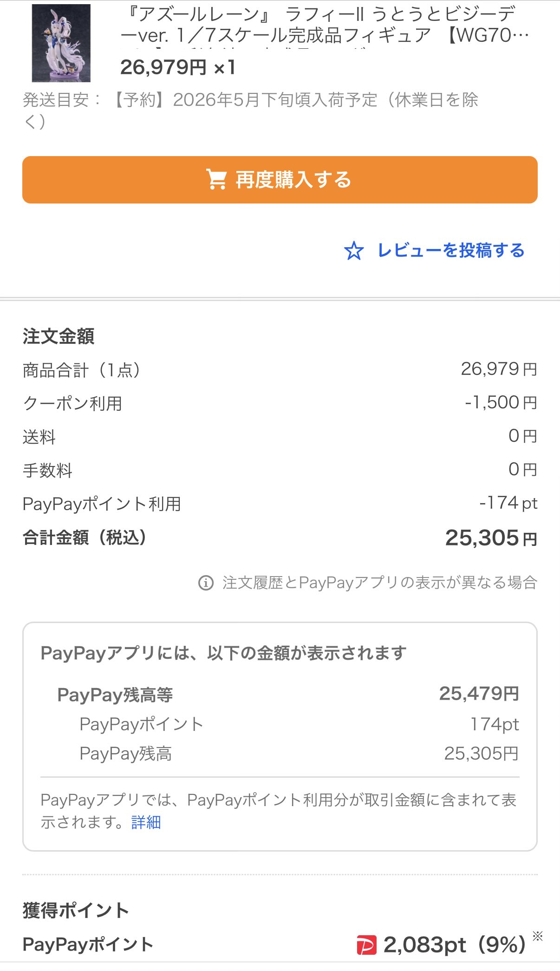The width and height of the screenshot is (560, 971).
Task: Select the クーポン利用 -1,500円 row
Action: [280, 403]
